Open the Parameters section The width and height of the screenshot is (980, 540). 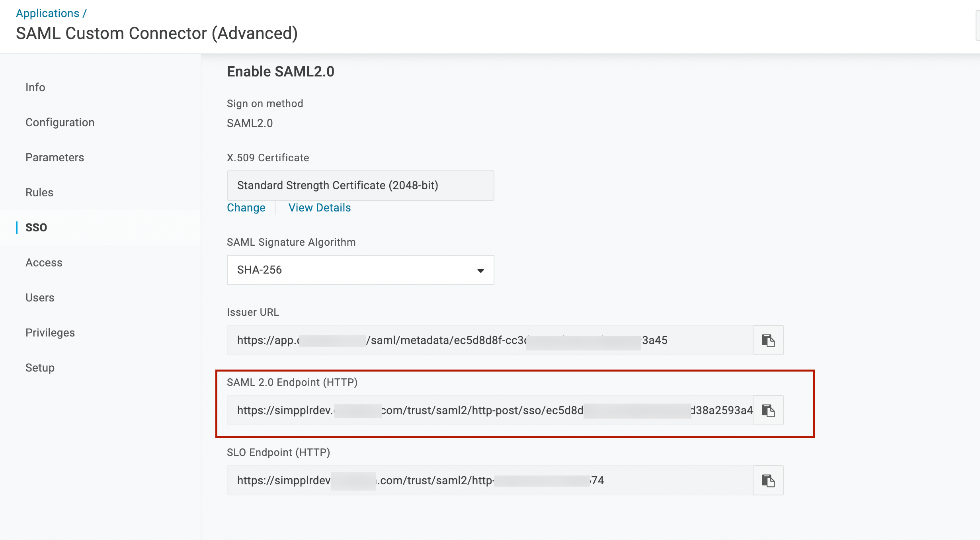(55, 157)
